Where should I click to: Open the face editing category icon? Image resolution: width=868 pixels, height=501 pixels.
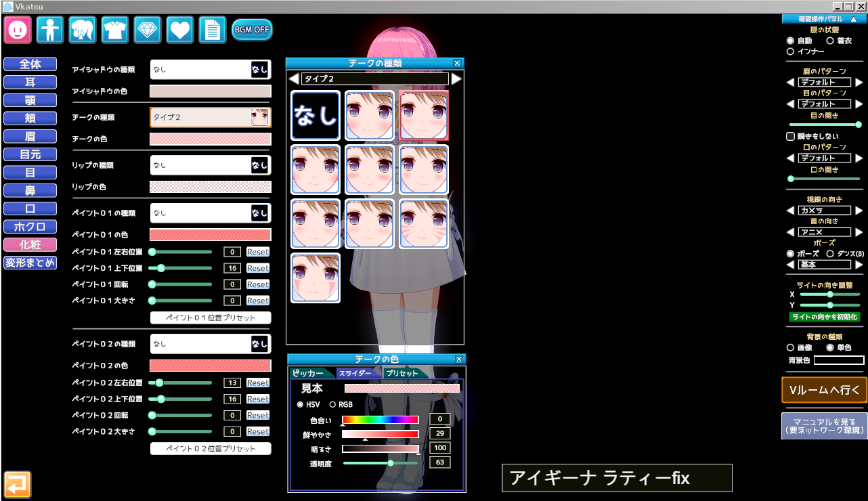(18, 30)
